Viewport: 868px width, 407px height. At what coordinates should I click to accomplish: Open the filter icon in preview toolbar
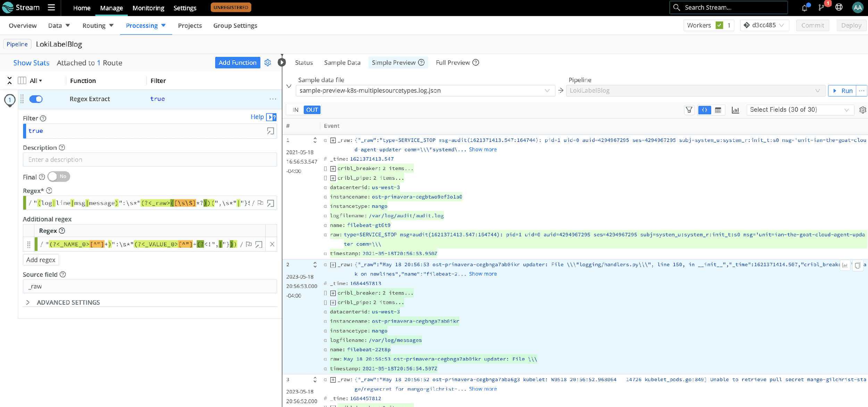coord(689,110)
